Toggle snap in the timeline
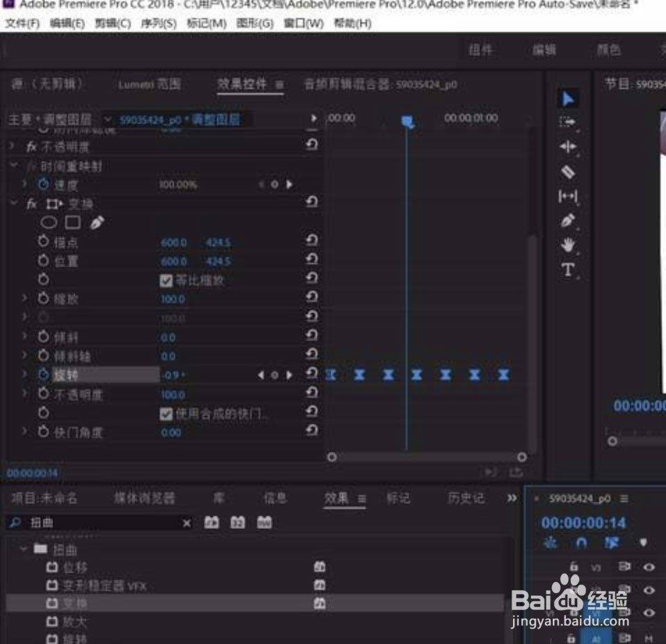 click(x=581, y=543)
